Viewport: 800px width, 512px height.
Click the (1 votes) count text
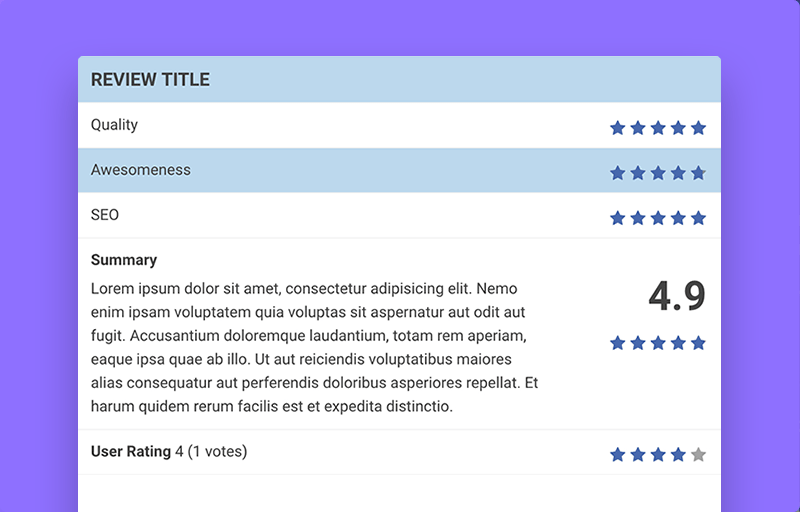coord(217,451)
